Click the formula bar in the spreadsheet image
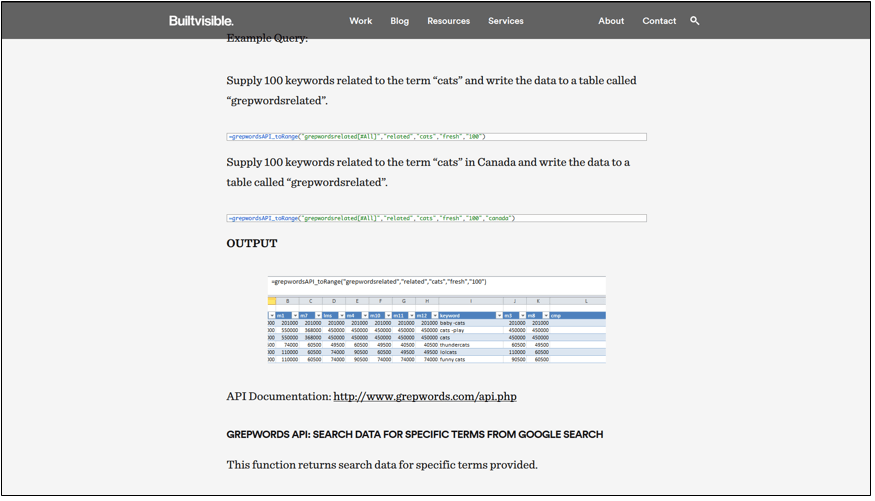The width and height of the screenshot is (875, 501). pos(436,282)
